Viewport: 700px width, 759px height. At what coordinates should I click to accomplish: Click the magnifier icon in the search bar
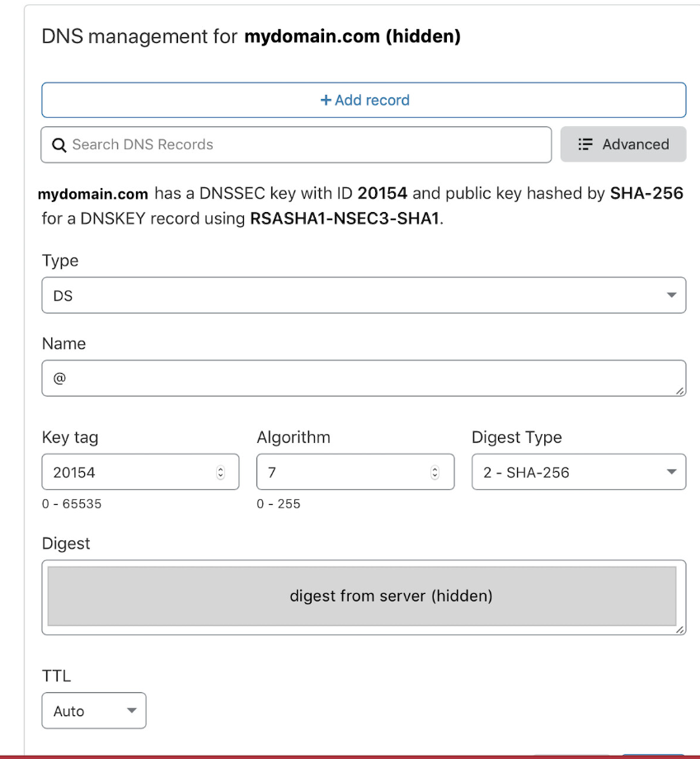tap(59, 145)
